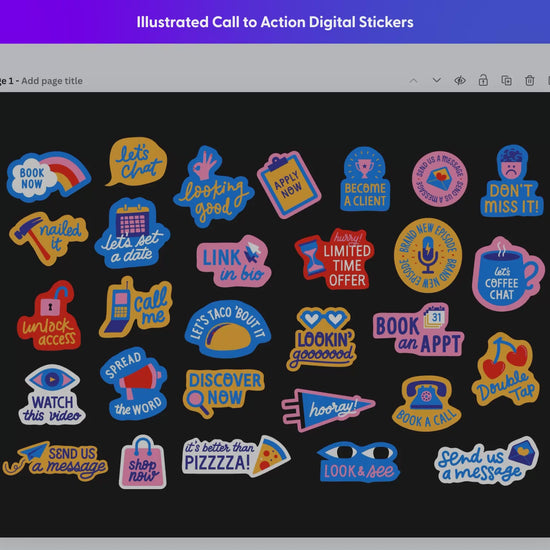Select the 'Link in bio' sticker
Viewport: 550px width, 550px height.
tap(234, 261)
